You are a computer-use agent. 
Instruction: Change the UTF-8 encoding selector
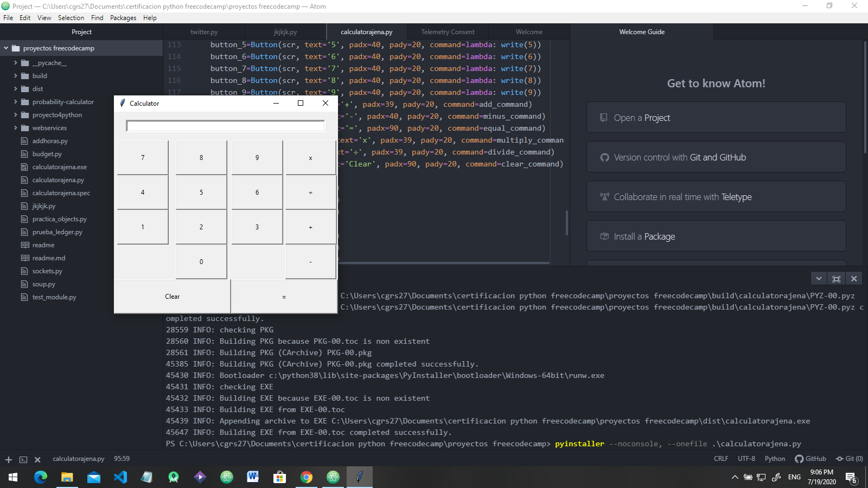coord(746,459)
